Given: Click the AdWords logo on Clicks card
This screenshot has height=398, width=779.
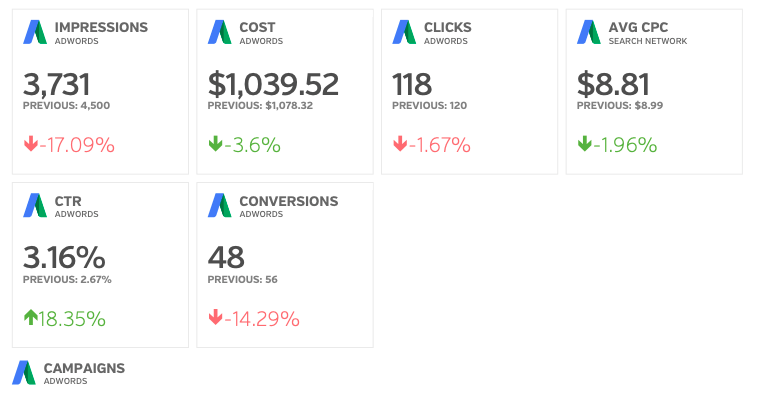Looking at the screenshot, I should pos(404,32).
